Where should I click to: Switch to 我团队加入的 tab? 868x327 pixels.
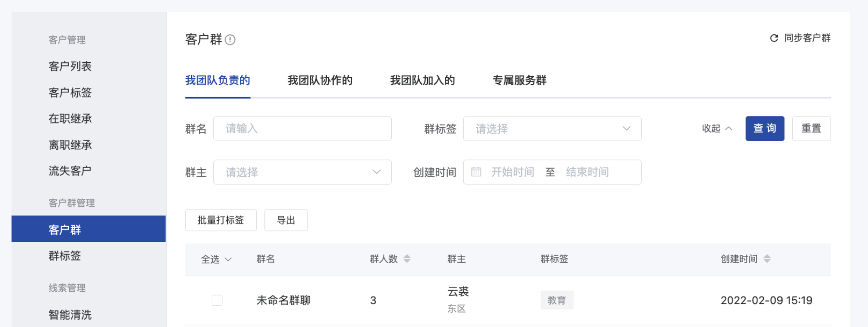tap(422, 80)
